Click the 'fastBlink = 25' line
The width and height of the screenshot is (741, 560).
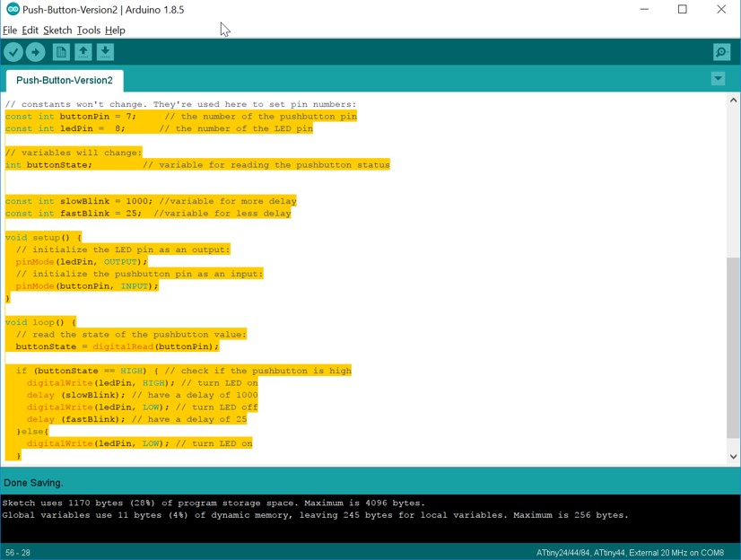click(x=148, y=214)
